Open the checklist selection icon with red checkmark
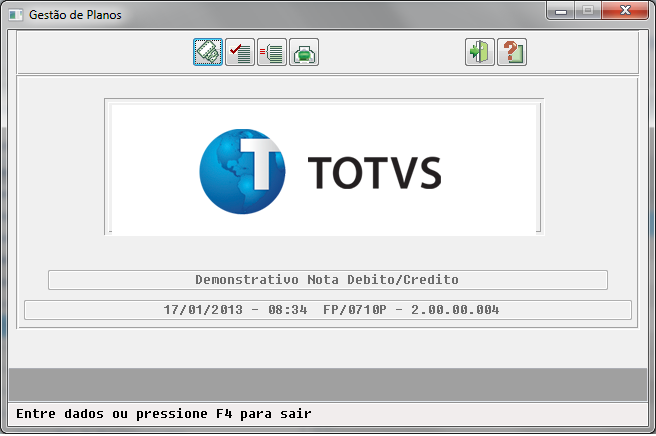 click(x=240, y=52)
